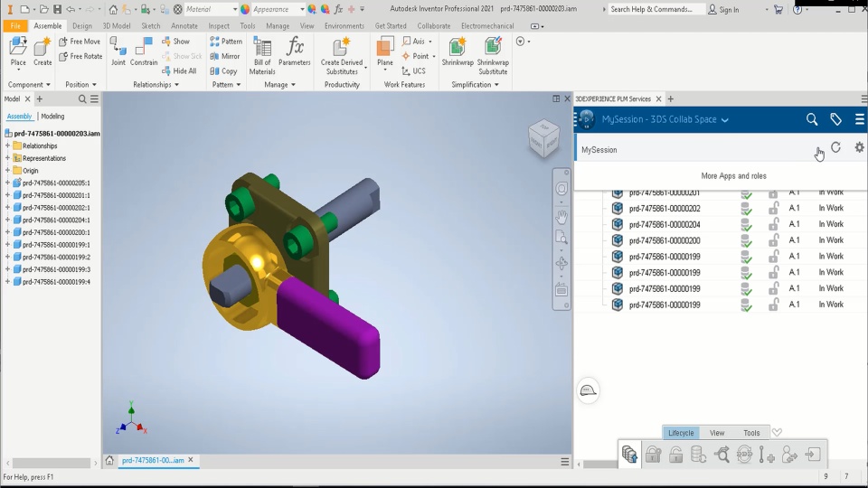
Task: Click the ViewCube in the viewport
Action: 543,138
